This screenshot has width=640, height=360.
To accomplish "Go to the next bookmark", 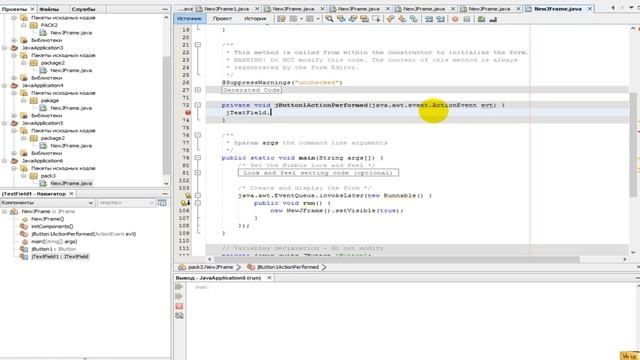I will click(402, 19).
